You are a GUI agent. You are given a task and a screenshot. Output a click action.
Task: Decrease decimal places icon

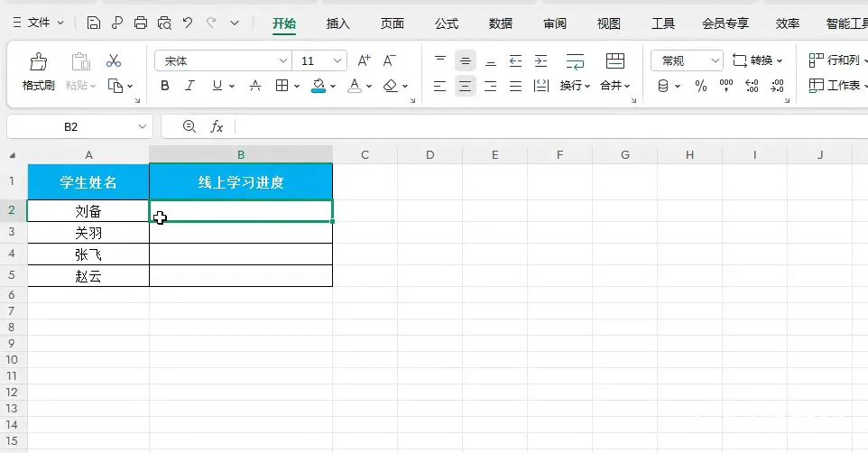(777, 86)
